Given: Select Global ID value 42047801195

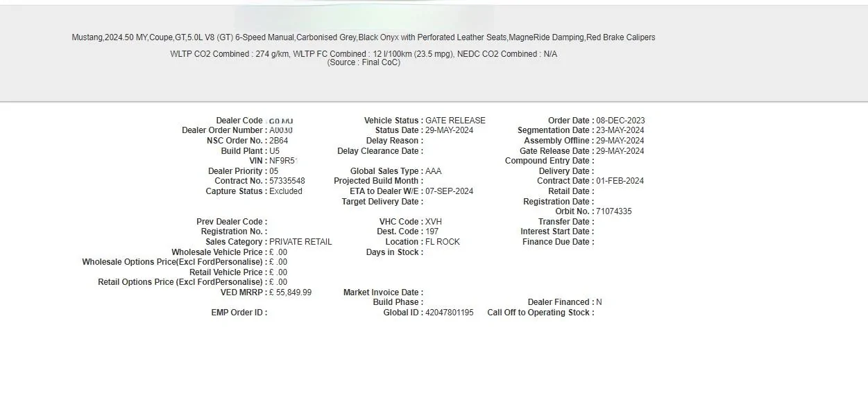Looking at the screenshot, I should 450,313.
